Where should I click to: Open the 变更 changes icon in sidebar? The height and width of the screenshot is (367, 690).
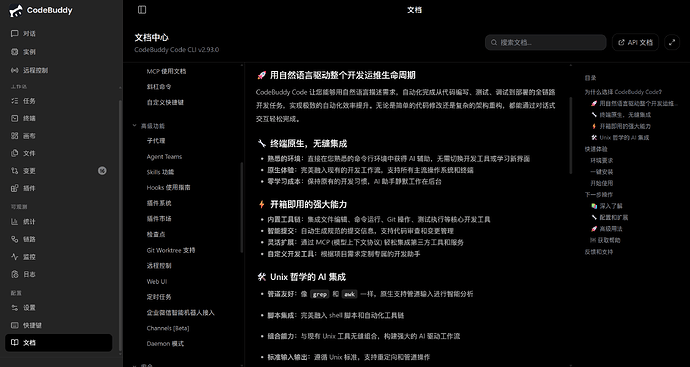(x=15, y=171)
